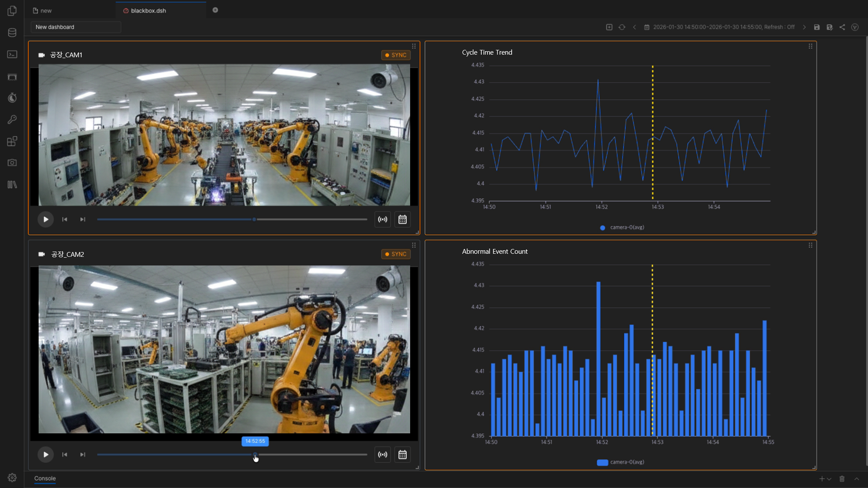
Task: Play the 공장_CAM2 video
Action: point(46,455)
